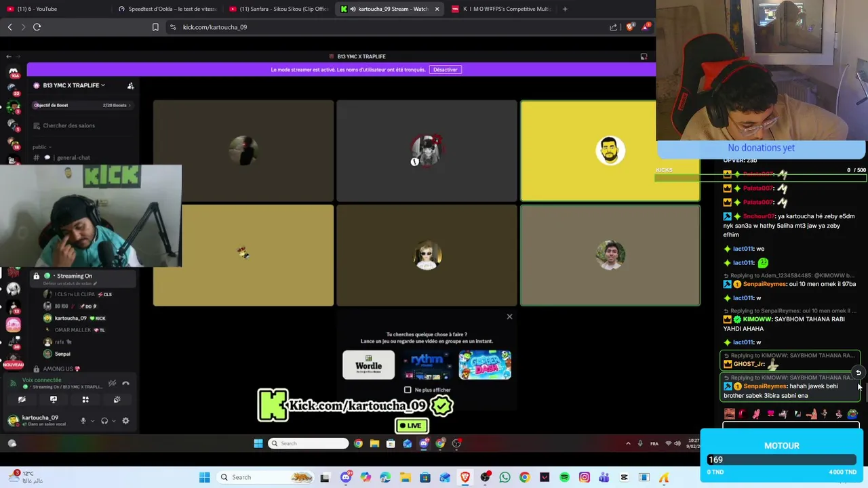The height and width of the screenshot is (488, 868).
Task: Select the glasses-avatar participant tile
Action: click(427, 256)
